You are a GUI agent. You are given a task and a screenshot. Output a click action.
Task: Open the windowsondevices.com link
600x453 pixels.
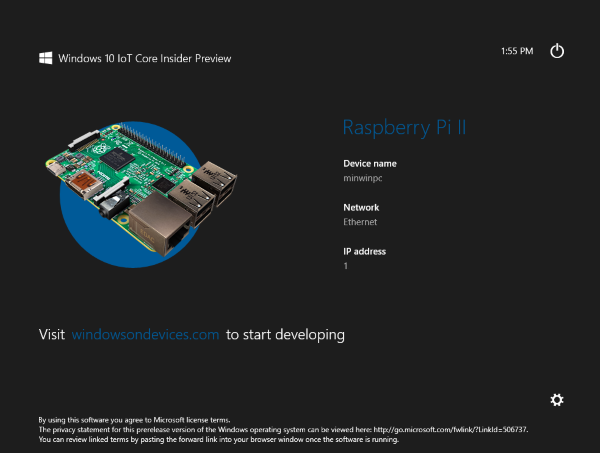[x=145, y=334]
